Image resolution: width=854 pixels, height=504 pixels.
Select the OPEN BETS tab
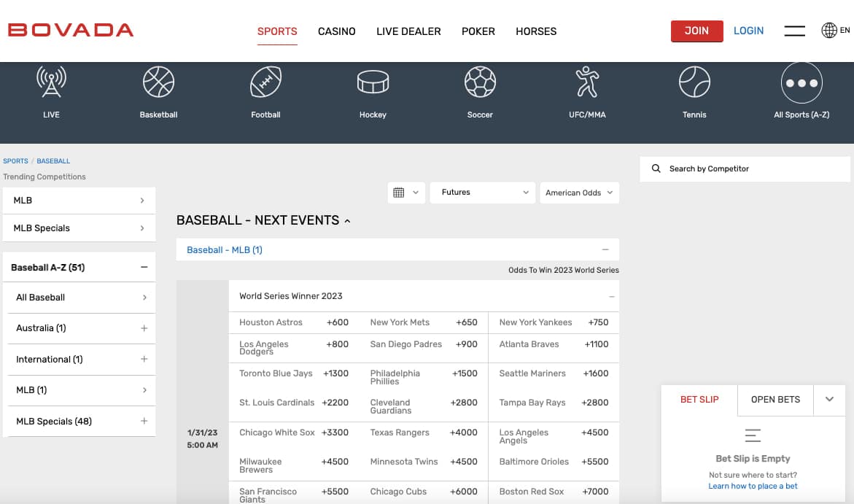775,400
